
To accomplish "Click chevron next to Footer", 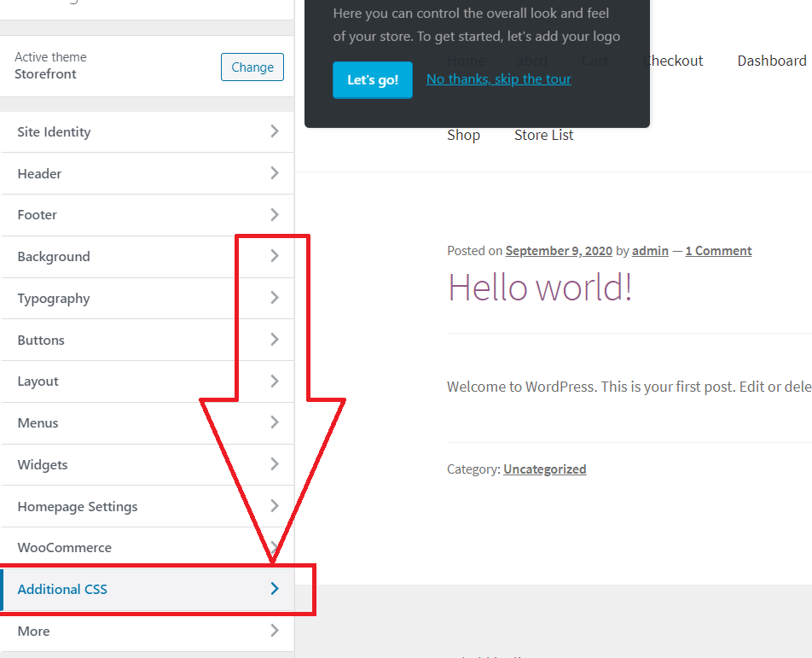I will pos(275,214).
